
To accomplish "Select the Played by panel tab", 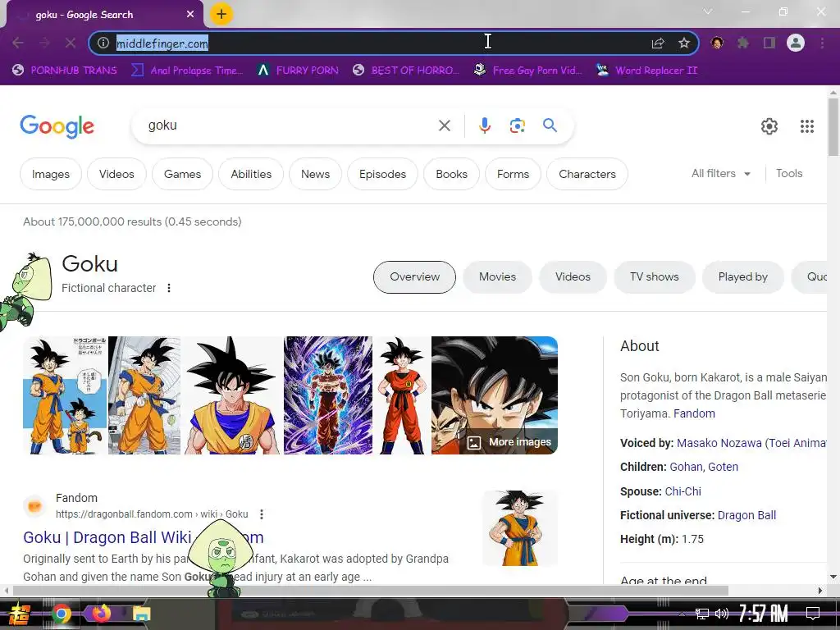I will [742, 277].
